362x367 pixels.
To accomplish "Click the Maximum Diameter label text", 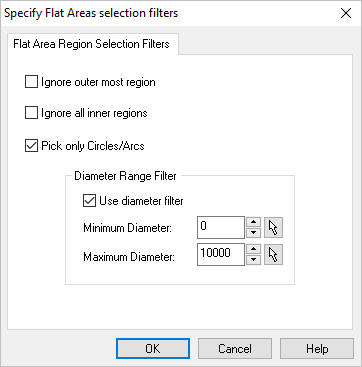I will (x=129, y=257).
